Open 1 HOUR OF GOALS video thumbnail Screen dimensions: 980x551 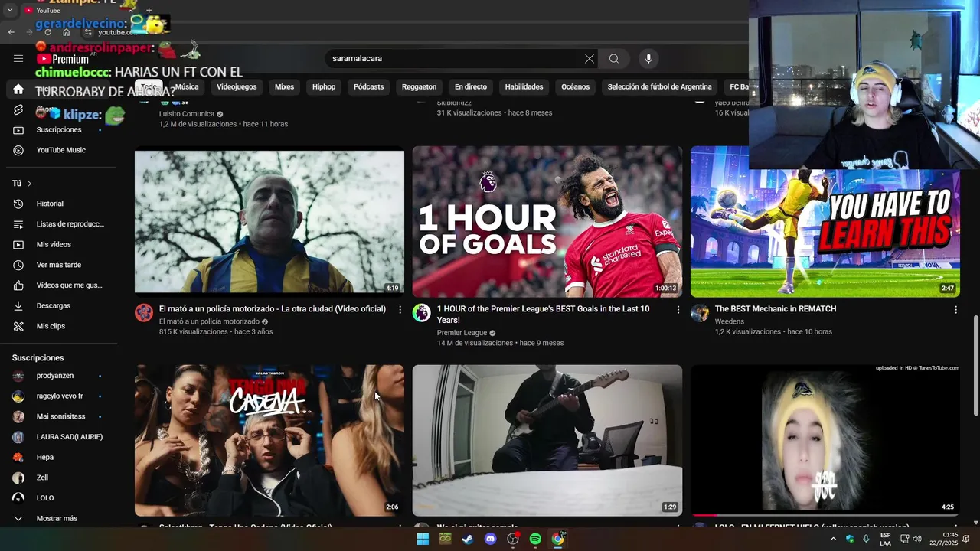point(547,222)
